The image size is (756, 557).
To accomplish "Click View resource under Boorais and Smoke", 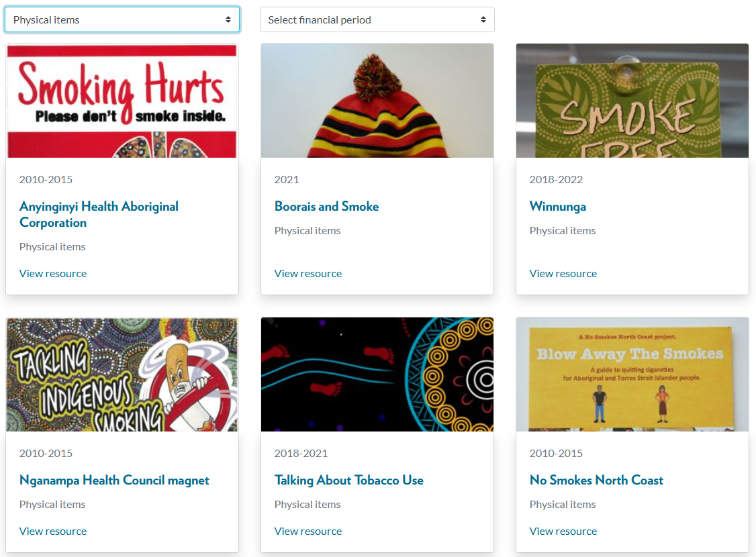I will (308, 273).
